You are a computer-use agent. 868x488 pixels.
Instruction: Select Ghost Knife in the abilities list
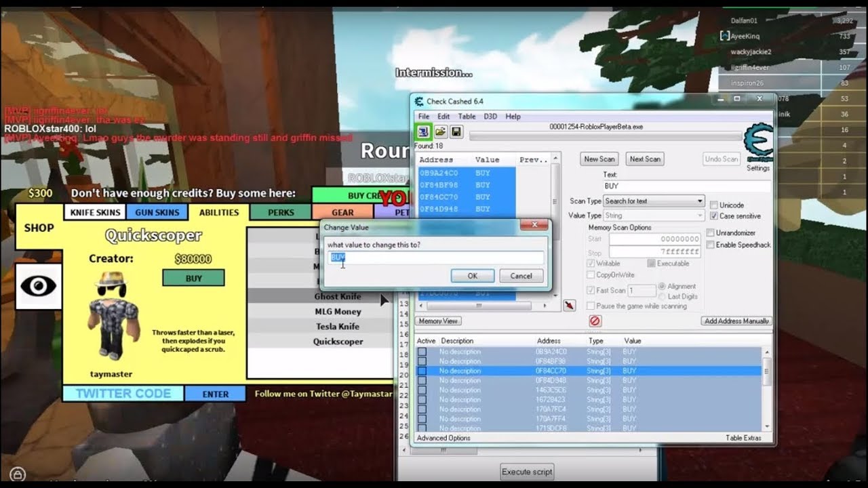337,297
